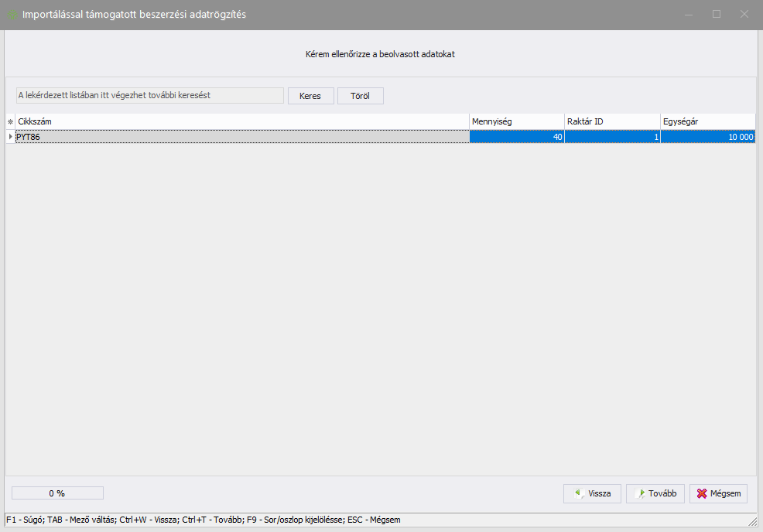Close the import data entry window

[x=744, y=15]
